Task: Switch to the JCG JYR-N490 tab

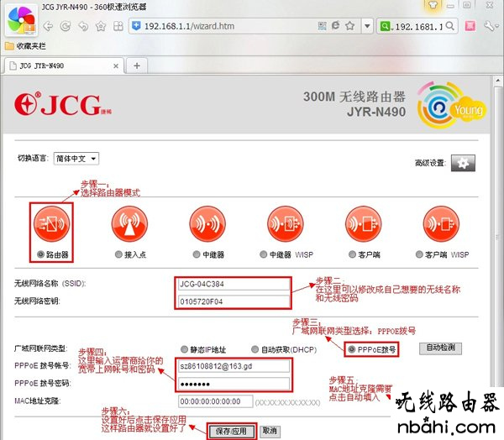Action: tap(64, 65)
